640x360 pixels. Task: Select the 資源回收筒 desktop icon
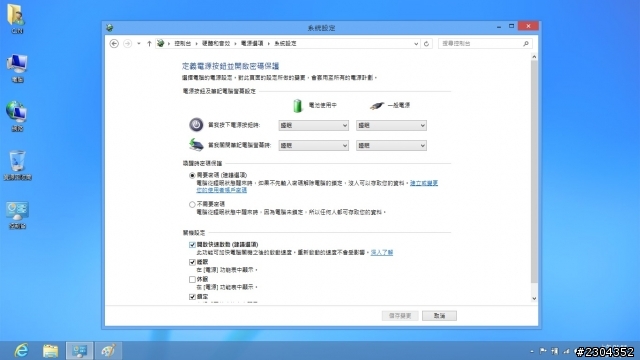[17, 165]
